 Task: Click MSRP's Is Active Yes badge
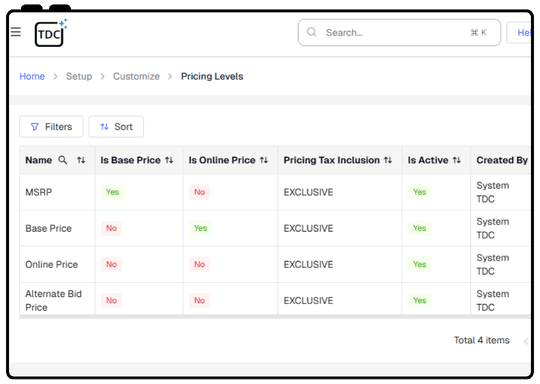[x=419, y=192]
